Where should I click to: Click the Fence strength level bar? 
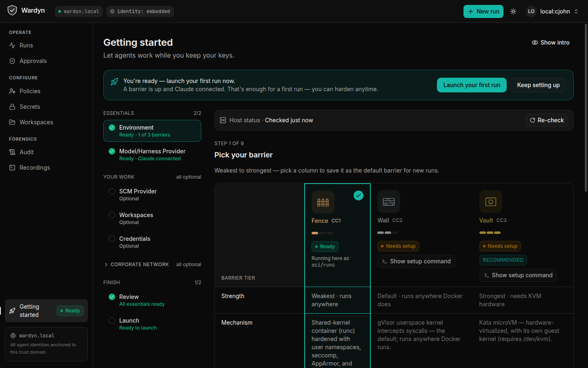click(x=322, y=233)
